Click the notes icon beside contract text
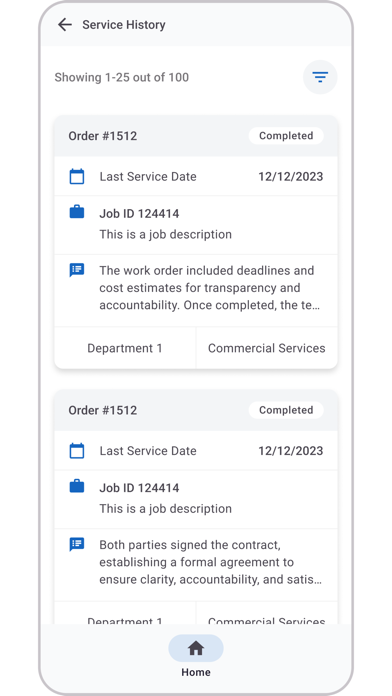Screen dimensions: 392x696 (x=77, y=544)
